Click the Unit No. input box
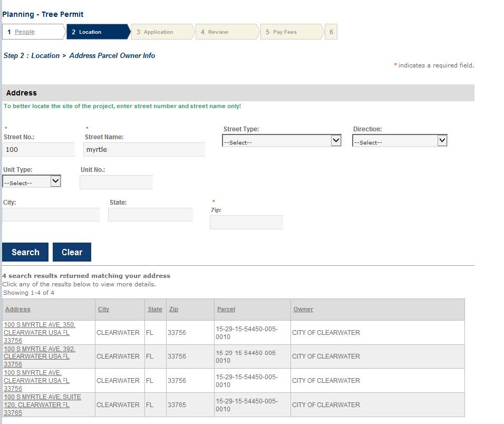 pos(116,182)
